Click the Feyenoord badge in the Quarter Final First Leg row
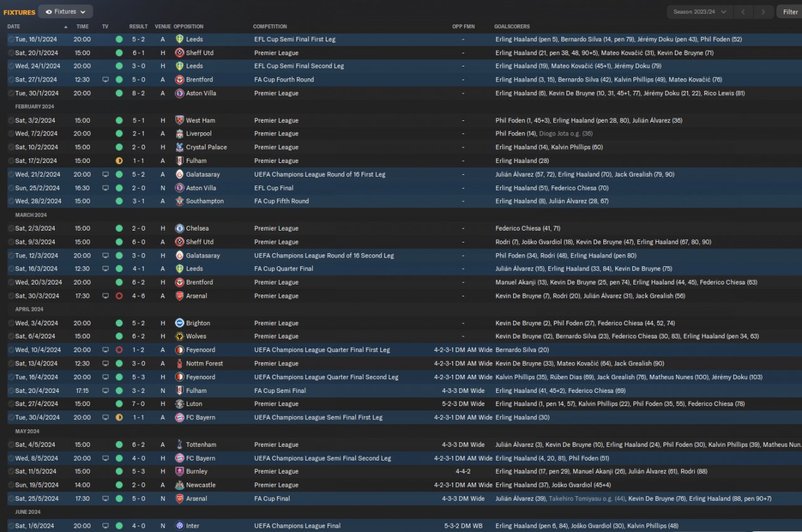This screenshot has width=802, height=532. tap(180, 350)
